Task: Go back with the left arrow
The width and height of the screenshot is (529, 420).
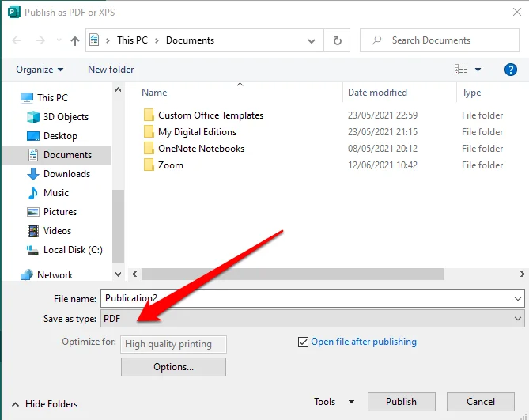Action: [17, 40]
